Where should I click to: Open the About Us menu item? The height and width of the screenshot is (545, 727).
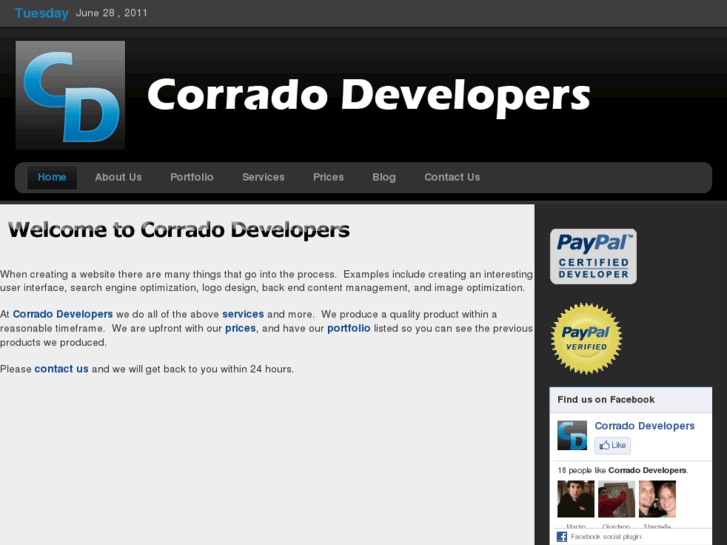(x=118, y=177)
